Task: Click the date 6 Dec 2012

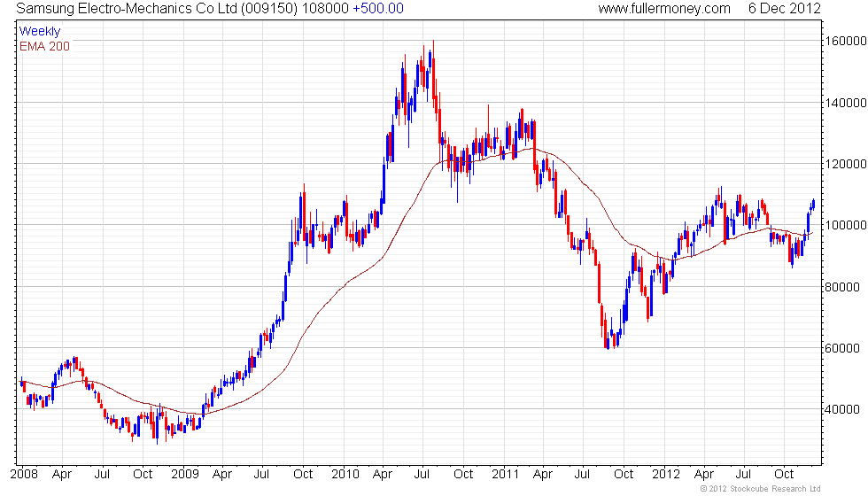Action: tap(785, 8)
